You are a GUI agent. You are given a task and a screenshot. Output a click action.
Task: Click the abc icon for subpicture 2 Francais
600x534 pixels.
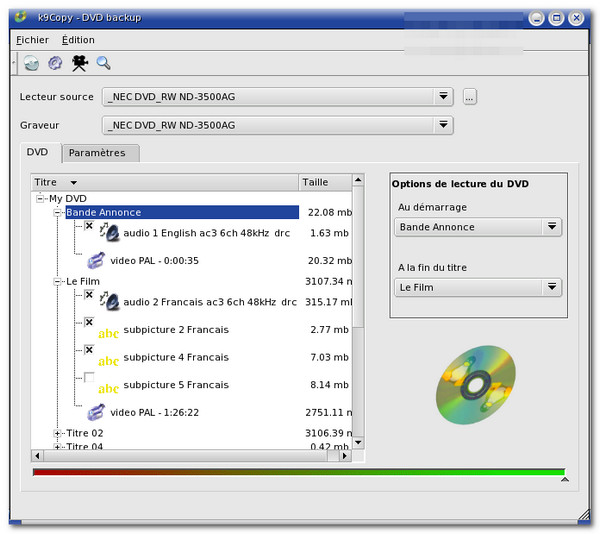[x=108, y=334]
